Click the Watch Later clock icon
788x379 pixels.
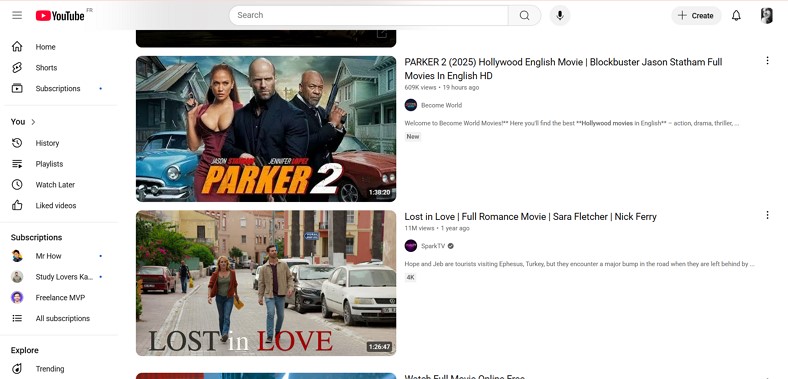[x=17, y=184]
